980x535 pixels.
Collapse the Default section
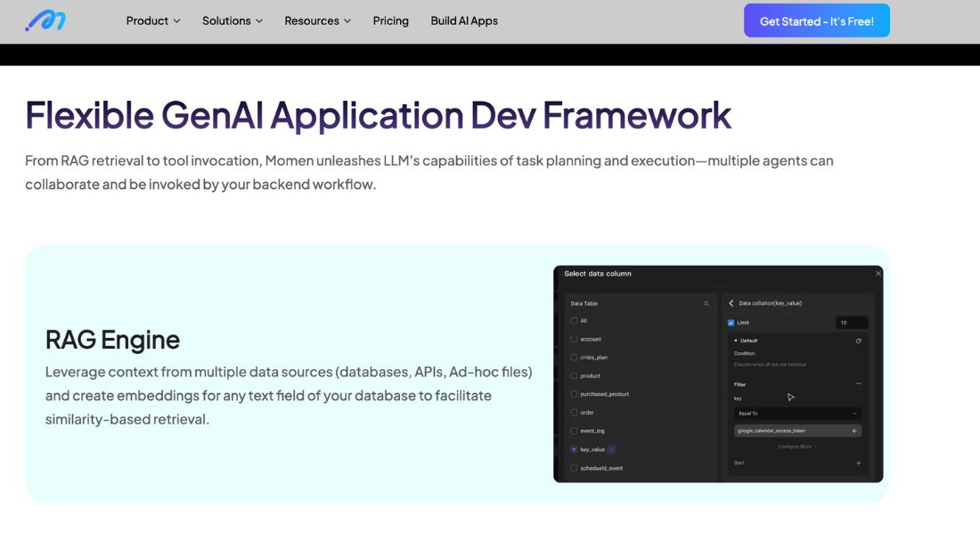click(x=736, y=340)
